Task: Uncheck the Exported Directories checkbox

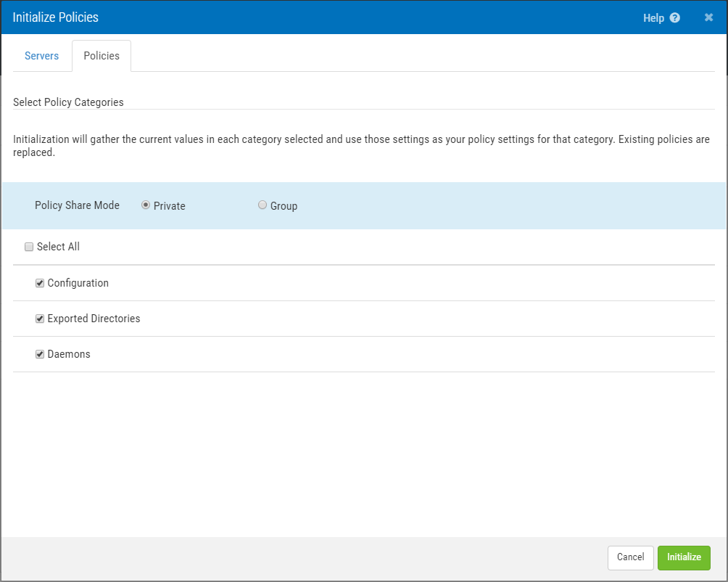Action: 40,319
